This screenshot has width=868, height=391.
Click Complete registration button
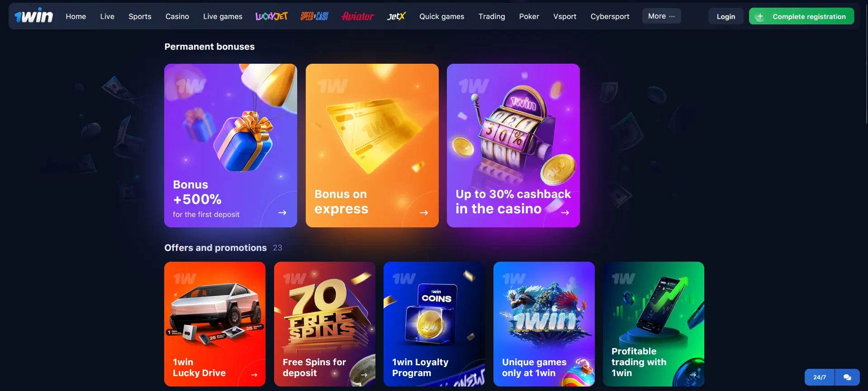[802, 16]
